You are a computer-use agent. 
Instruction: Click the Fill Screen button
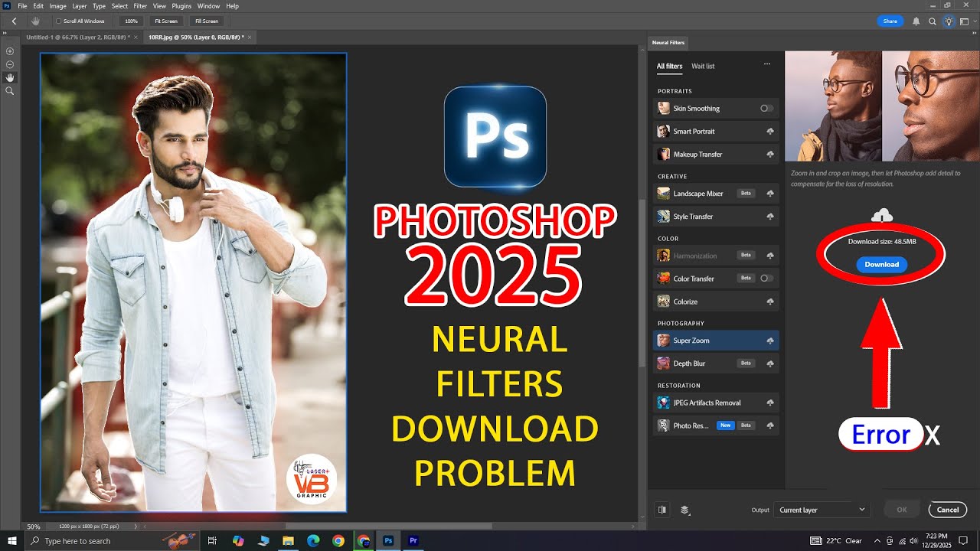click(x=206, y=21)
